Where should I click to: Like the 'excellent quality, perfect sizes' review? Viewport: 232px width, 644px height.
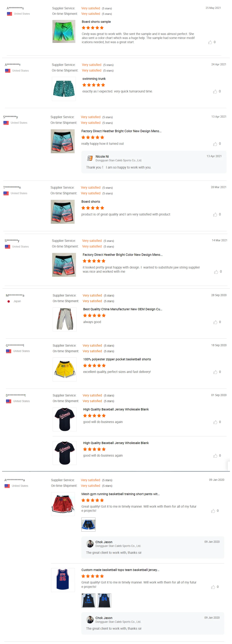click(x=215, y=372)
